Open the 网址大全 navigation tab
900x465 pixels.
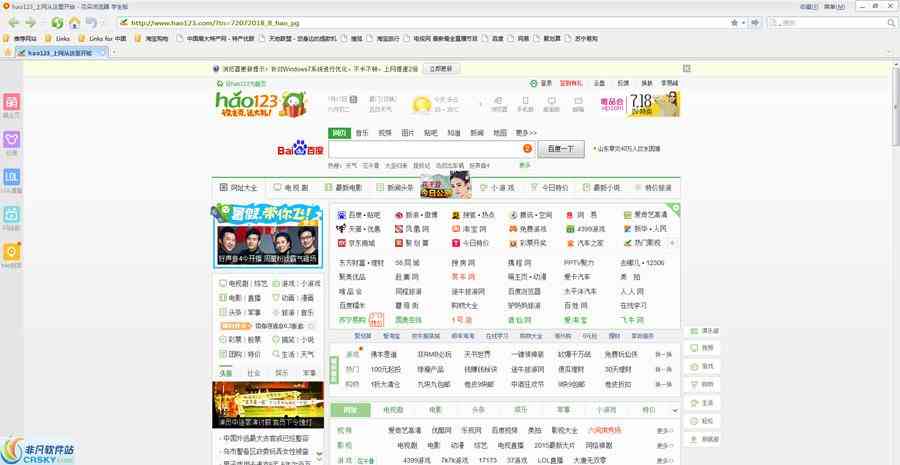(x=239, y=188)
